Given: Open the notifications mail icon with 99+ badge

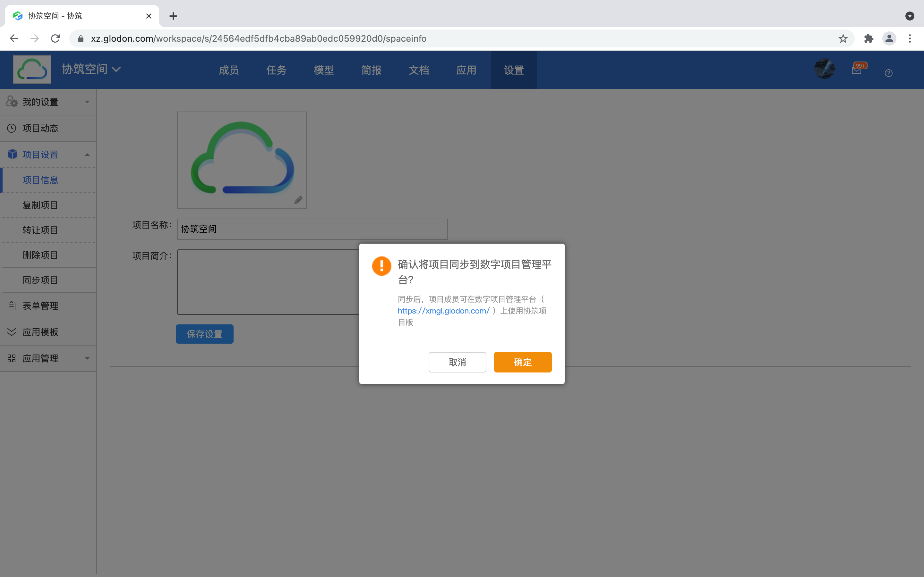Looking at the screenshot, I should pos(857,70).
